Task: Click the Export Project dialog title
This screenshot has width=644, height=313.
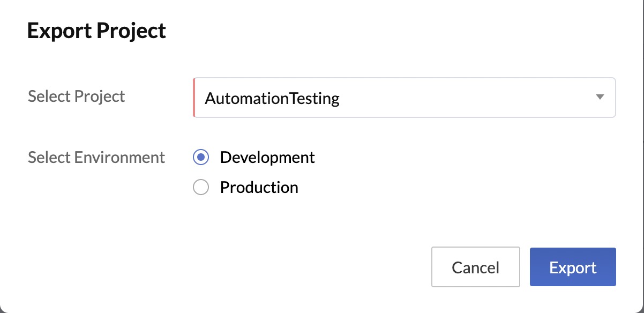Action: (x=96, y=31)
